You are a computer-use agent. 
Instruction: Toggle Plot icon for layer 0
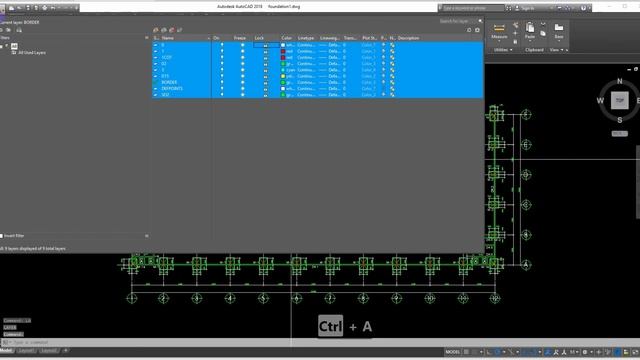pos(383,45)
